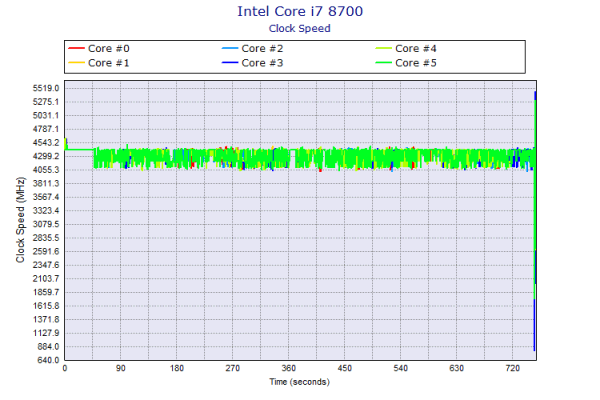The height and width of the screenshot is (400, 600).
Task: Click the 1127.9 y-axis value
Action: (46, 333)
